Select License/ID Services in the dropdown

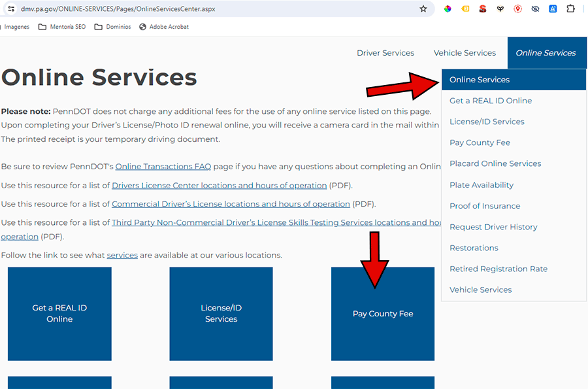pos(487,122)
